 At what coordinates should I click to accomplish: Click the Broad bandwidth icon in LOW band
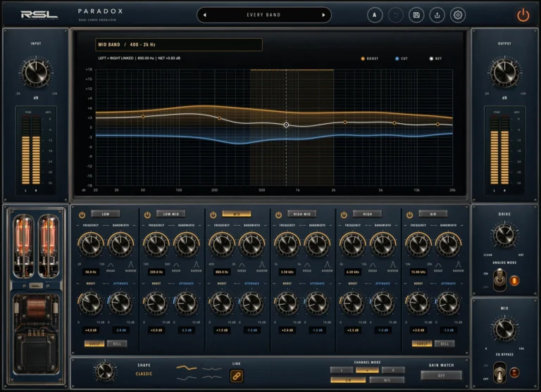(111, 265)
